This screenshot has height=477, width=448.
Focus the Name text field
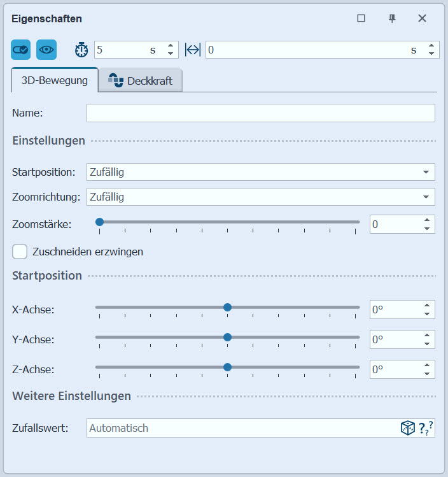click(x=260, y=113)
